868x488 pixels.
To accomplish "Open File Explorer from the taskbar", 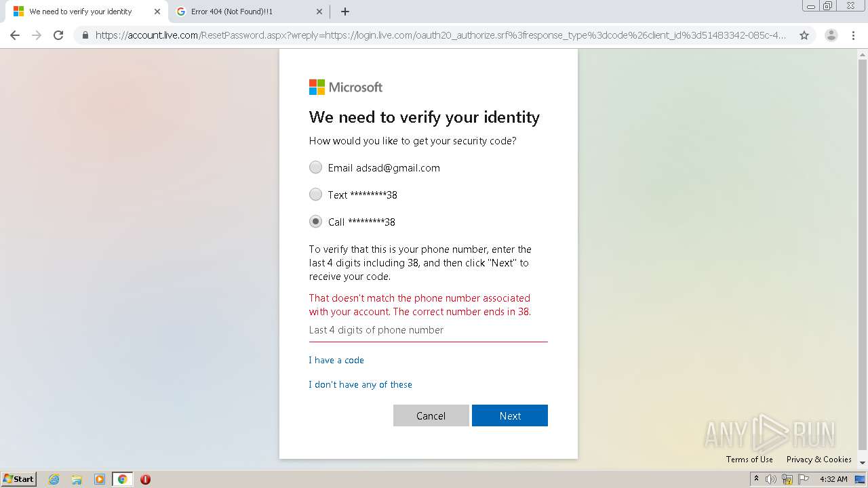I will (77, 479).
